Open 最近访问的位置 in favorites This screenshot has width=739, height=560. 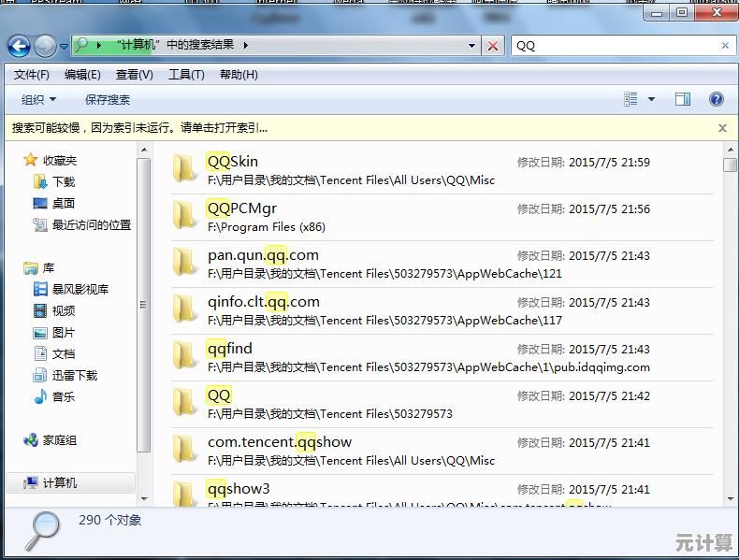click(x=92, y=225)
